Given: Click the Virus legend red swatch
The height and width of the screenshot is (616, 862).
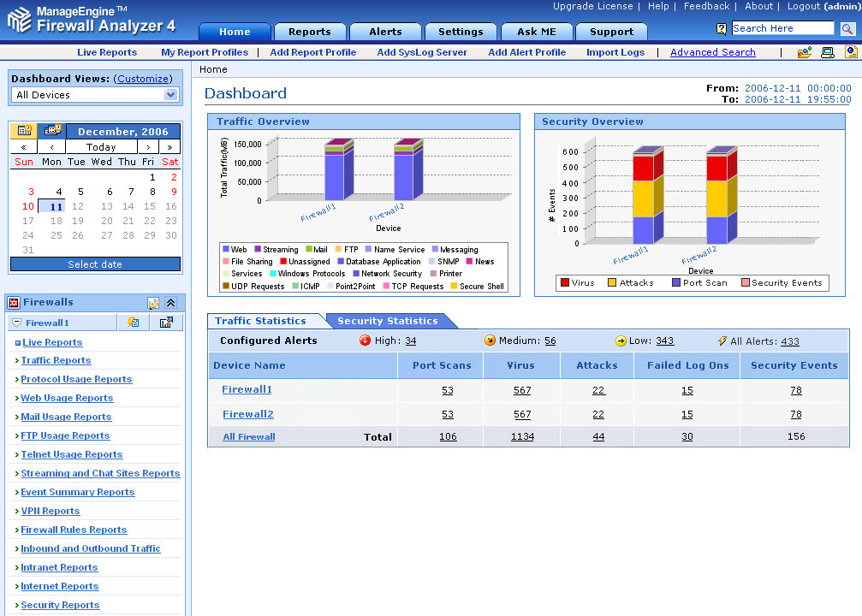Looking at the screenshot, I should (x=565, y=282).
